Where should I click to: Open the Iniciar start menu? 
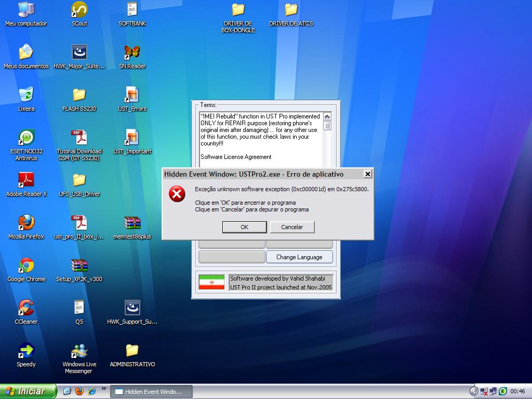pos(28,391)
